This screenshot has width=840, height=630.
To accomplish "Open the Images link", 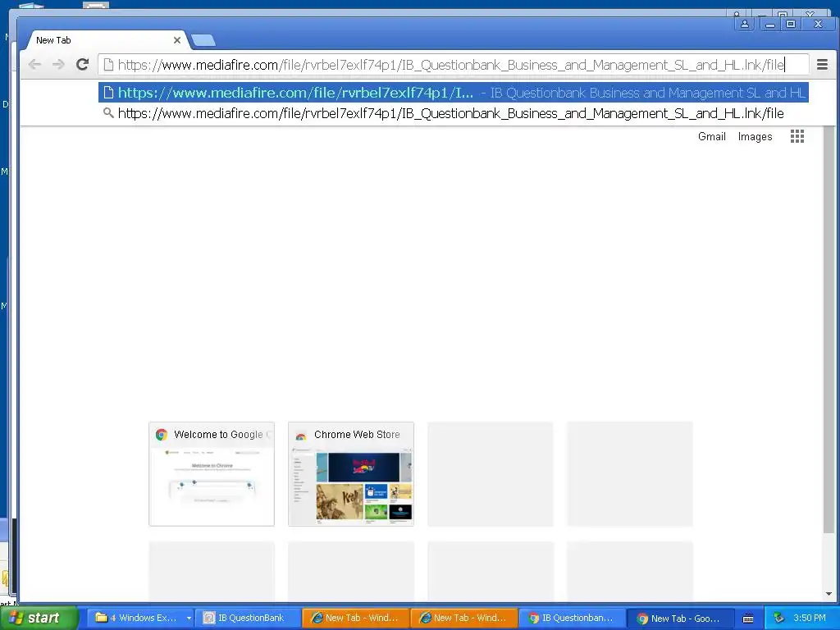I will (x=755, y=137).
